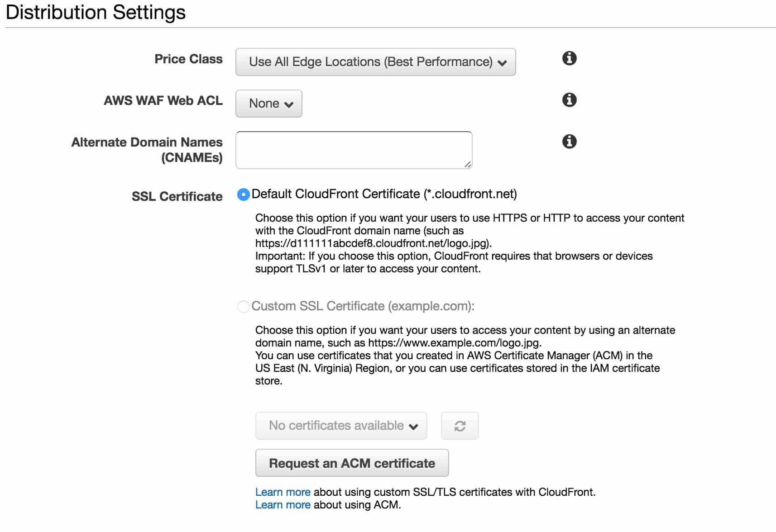Screen dimensions: 776x532
Task: Click the Price Class tooltip bubble
Action: [570, 58]
